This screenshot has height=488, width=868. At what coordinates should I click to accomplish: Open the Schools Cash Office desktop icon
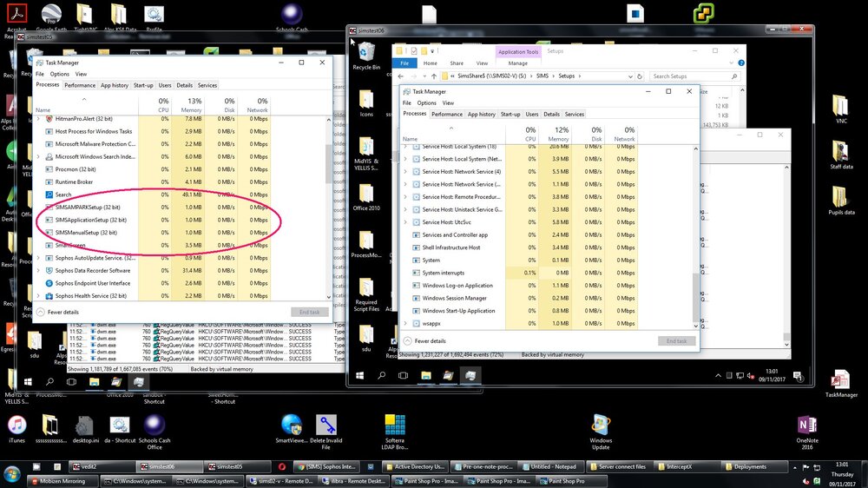(x=155, y=432)
